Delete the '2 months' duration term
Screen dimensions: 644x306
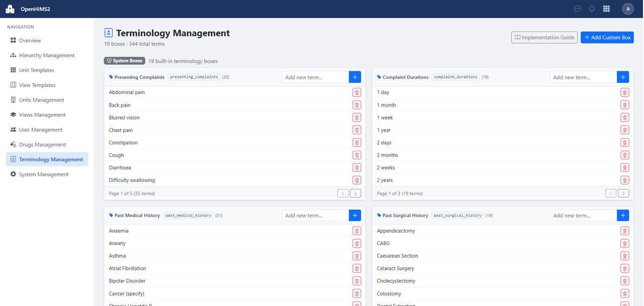(625, 155)
